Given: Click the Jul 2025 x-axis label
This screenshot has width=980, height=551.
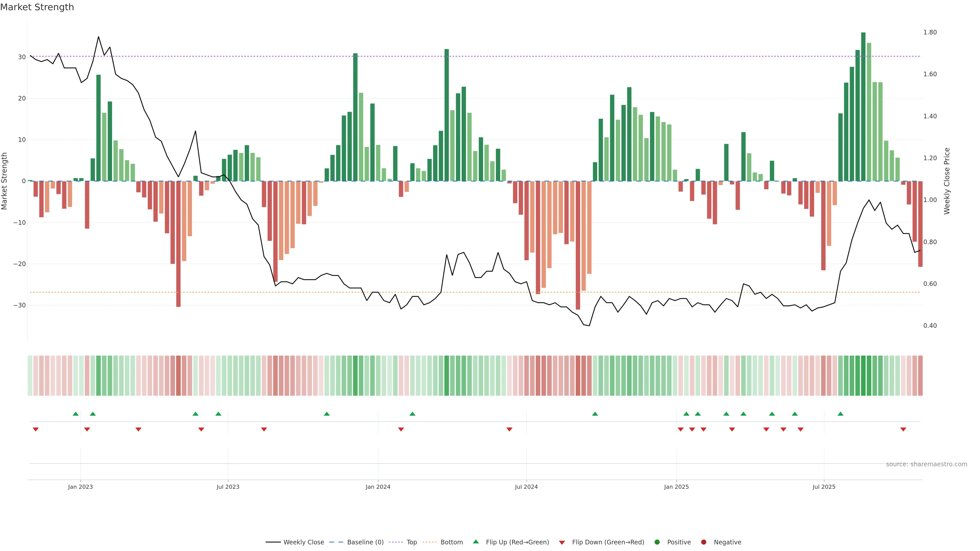Looking at the screenshot, I should (x=824, y=487).
